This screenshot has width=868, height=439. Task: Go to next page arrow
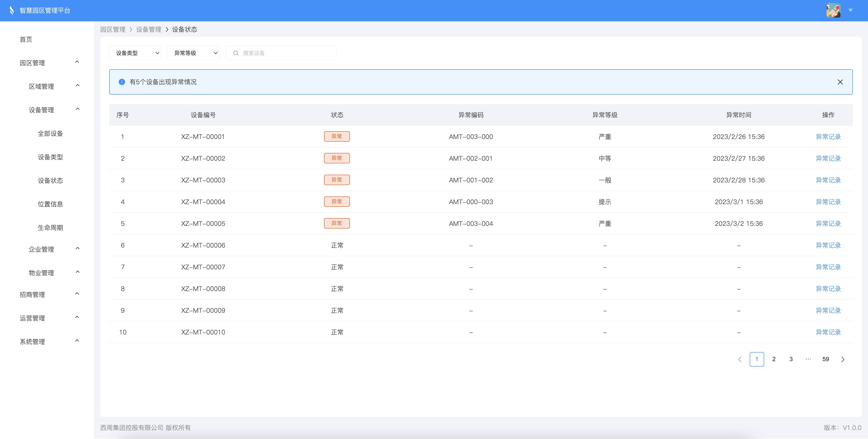(x=843, y=359)
